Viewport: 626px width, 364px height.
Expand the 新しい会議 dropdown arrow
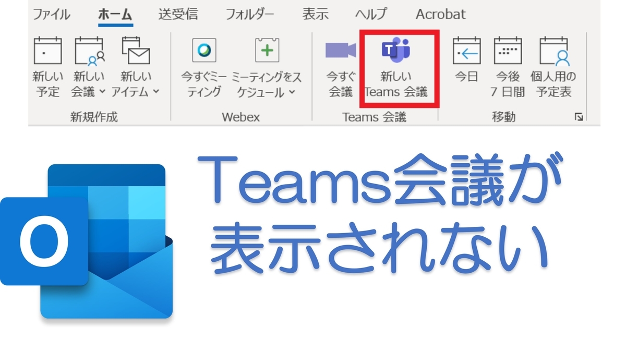(x=102, y=92)
